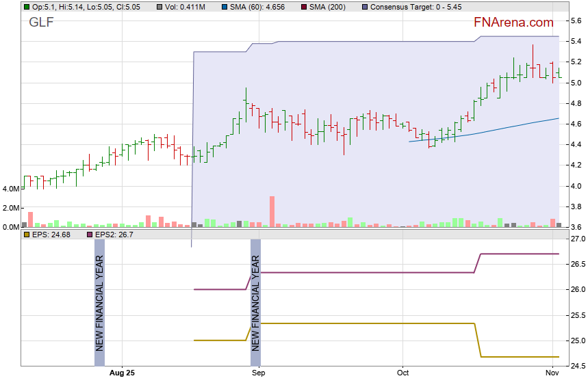This screenshot has height=387, width=588.
Task: Select the NEW FINANCIAL YEAR marker above Sep
Action: click(x=255, y=302)
